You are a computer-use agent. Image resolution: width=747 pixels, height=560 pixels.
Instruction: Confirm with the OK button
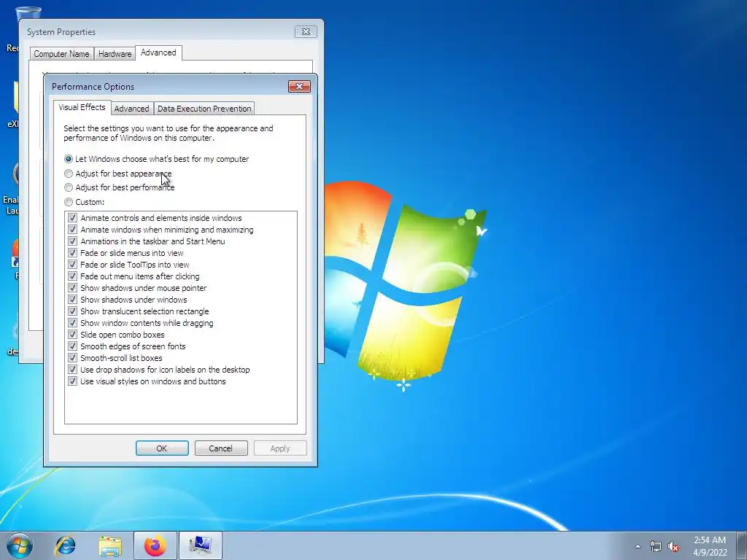pos(162,448)
